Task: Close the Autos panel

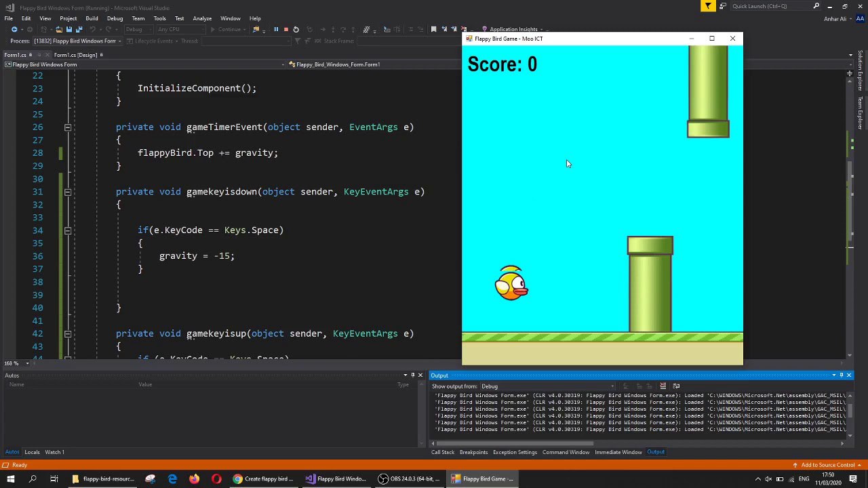Action: tap(420, 375)
